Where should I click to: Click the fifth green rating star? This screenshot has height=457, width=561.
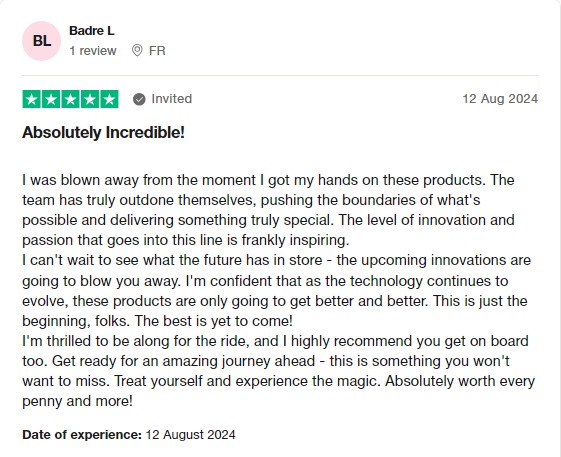tap(109, 99)
